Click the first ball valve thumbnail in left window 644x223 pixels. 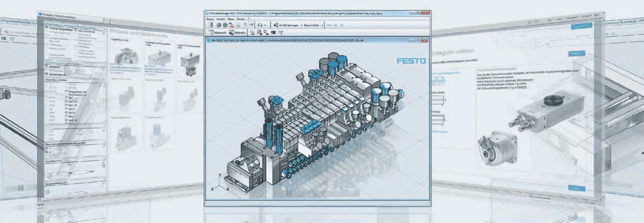126,56
